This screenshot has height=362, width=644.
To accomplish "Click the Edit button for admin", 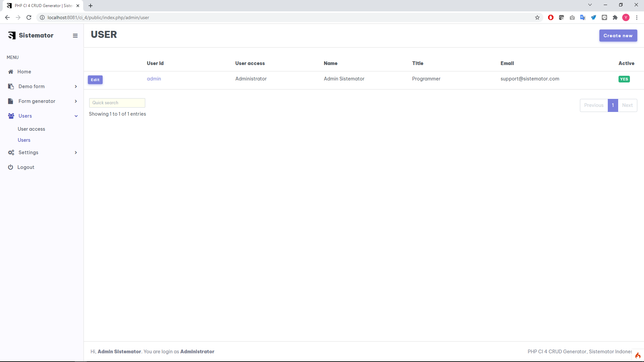I will tap(95, 80).
